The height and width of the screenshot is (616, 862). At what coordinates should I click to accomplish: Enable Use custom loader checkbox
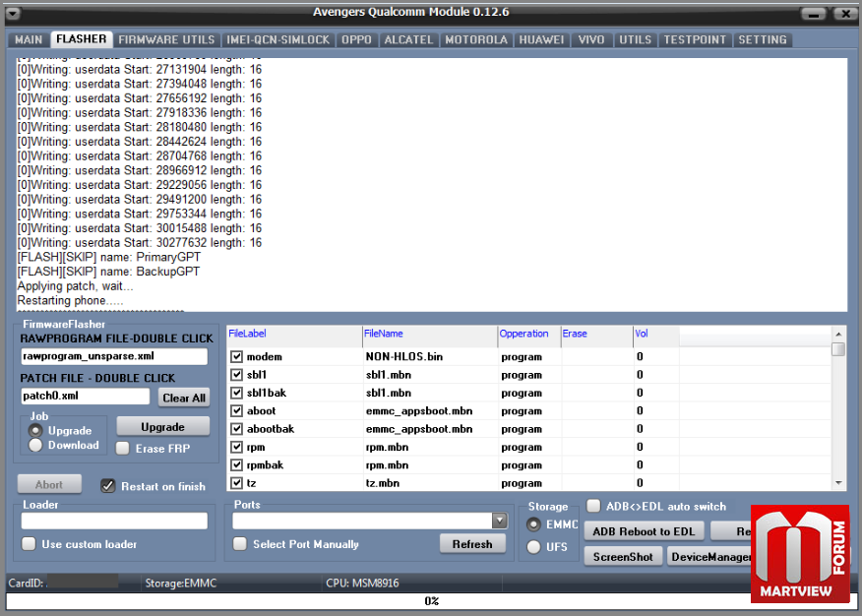click(x=29, y=544)
